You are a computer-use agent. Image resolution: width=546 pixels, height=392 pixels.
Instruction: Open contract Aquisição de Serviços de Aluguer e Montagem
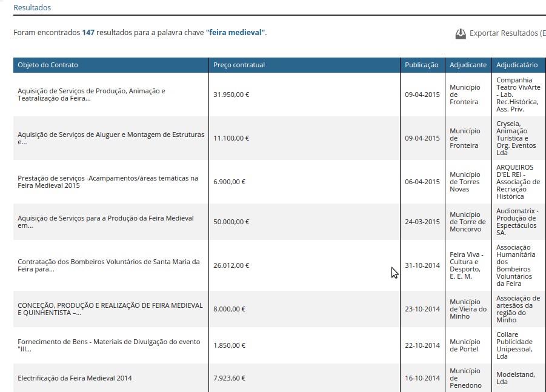coord(111,138)
